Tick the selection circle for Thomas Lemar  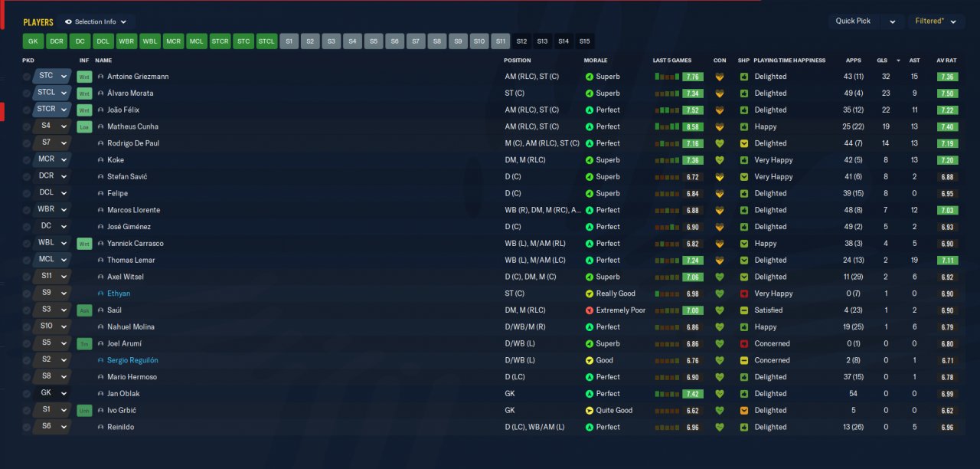pos(27,261)
